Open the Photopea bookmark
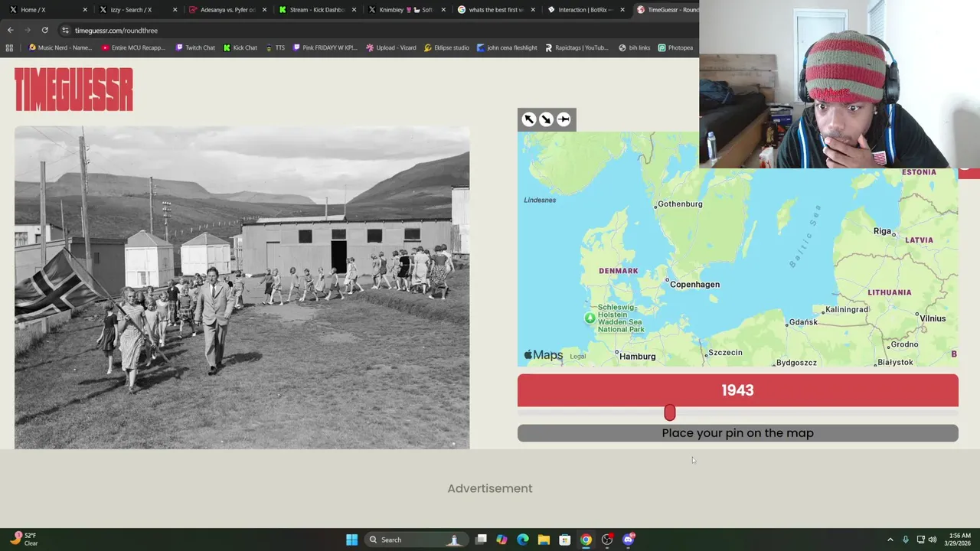This screenshot has height=551, width=980. (x=675, y=47)
